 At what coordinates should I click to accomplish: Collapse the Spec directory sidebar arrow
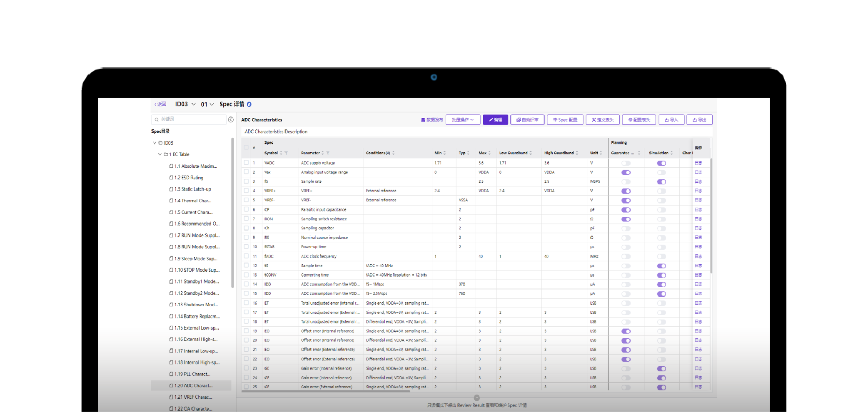[x=231, y=119]
